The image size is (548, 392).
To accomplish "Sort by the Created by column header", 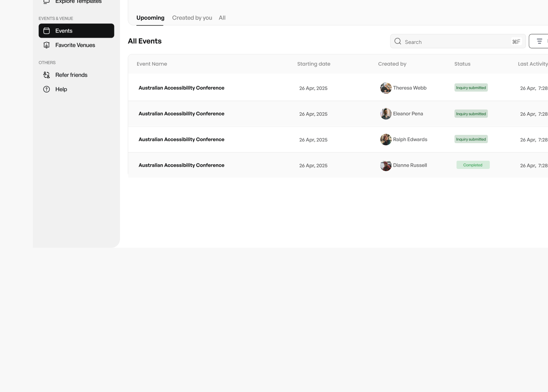I will point(392,64).
